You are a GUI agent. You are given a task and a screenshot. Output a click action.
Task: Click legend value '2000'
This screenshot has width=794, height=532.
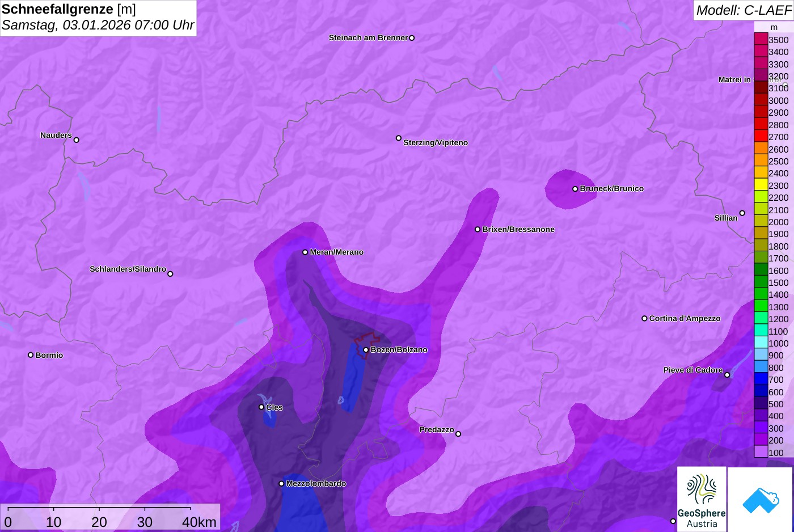tap(778, 222)
